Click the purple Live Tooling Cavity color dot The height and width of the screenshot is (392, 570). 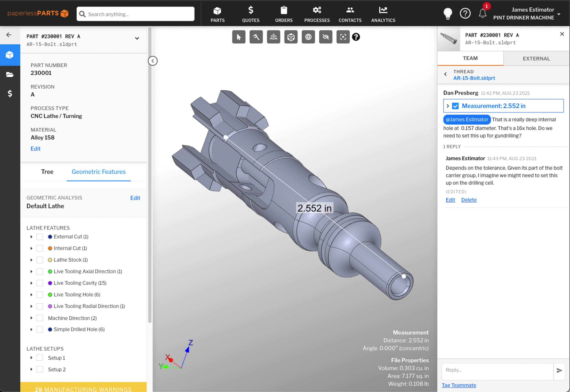pyautogui.click(x=50, y=283)
